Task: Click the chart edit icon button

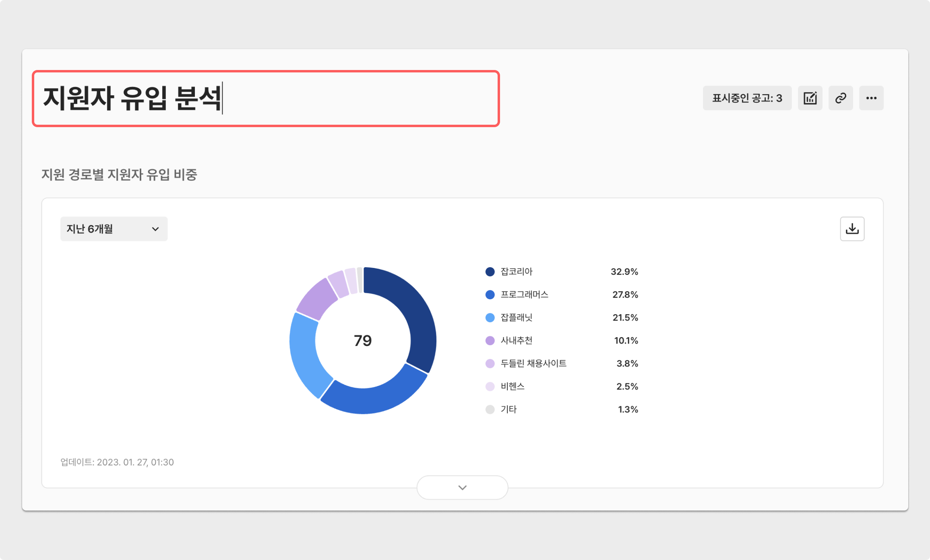Action: [x=810, y=98]
